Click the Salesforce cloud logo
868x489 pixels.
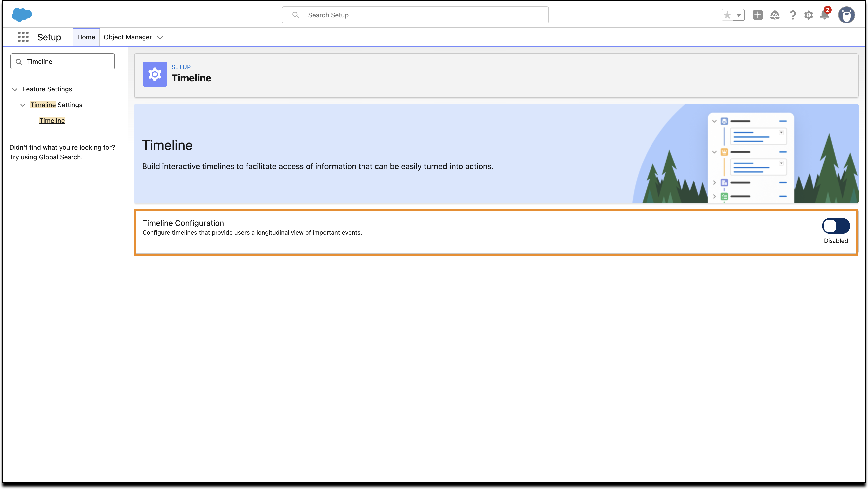(x=22, y=15)
